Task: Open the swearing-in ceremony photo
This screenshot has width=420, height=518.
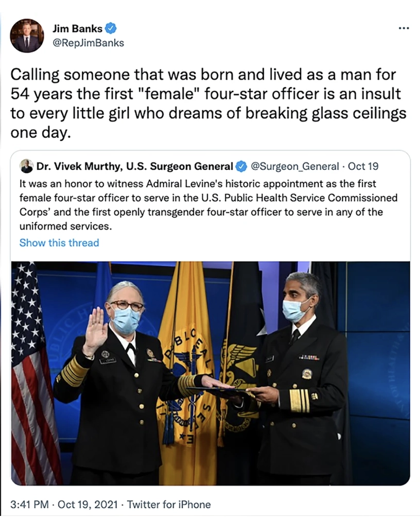Action: click(211, 373)
